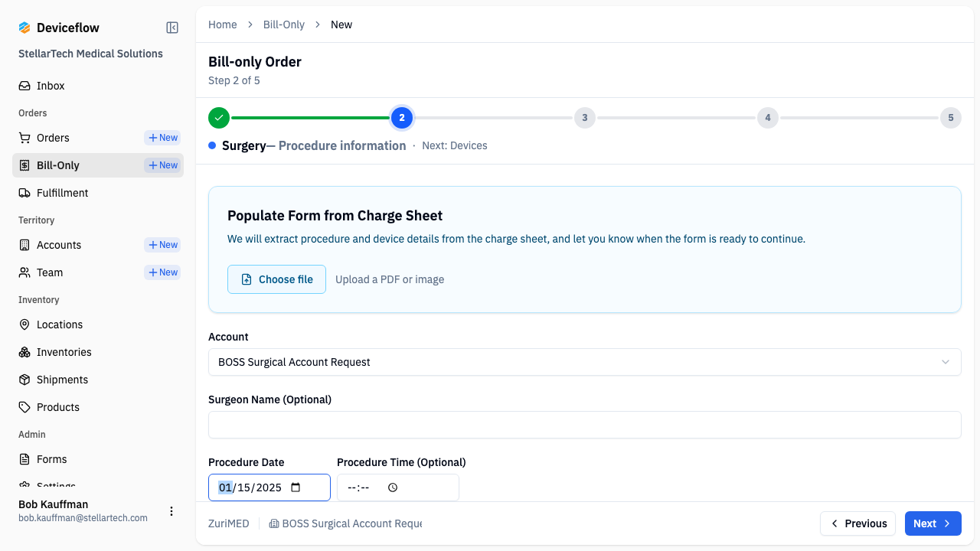Jump to step 3 in progress
The image size is (980, 551).
pyautogui.click(x=585, y=118)
